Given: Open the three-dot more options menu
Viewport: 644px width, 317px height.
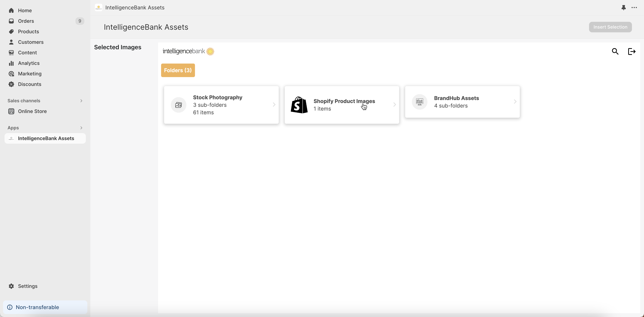Looking at the screenshot, I should (x=634, y=8).
